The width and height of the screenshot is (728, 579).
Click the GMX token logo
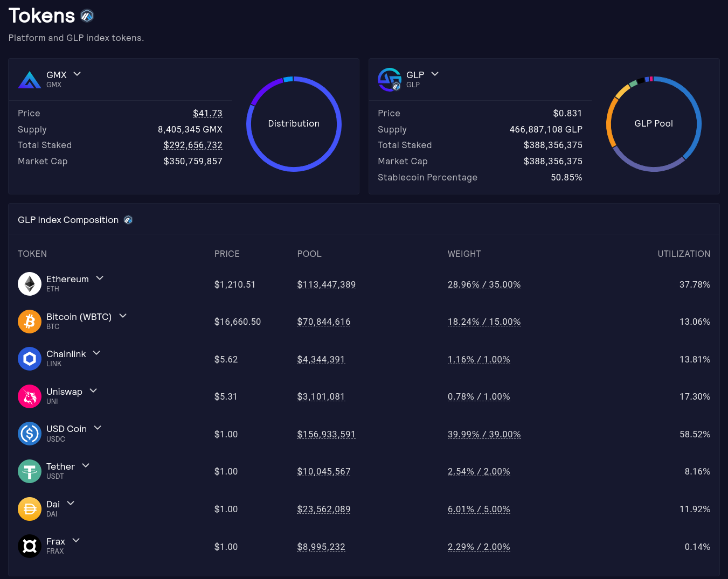[30, 79]
